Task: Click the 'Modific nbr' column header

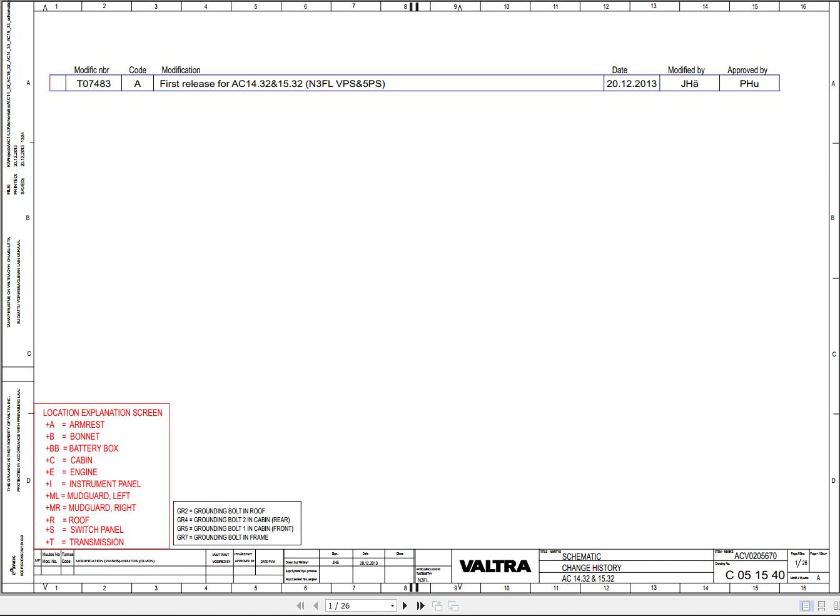Action: click(x=91, y=70)
